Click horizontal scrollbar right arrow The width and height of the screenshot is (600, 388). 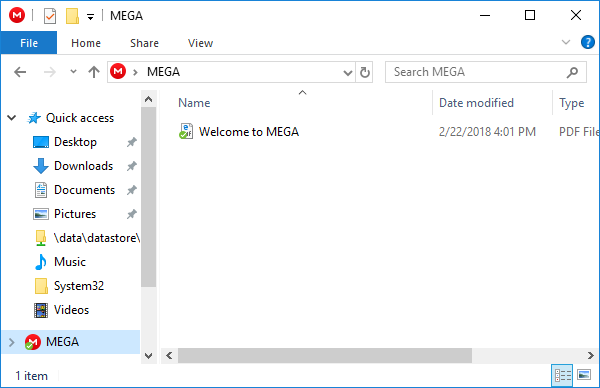[x=590, y=356]
